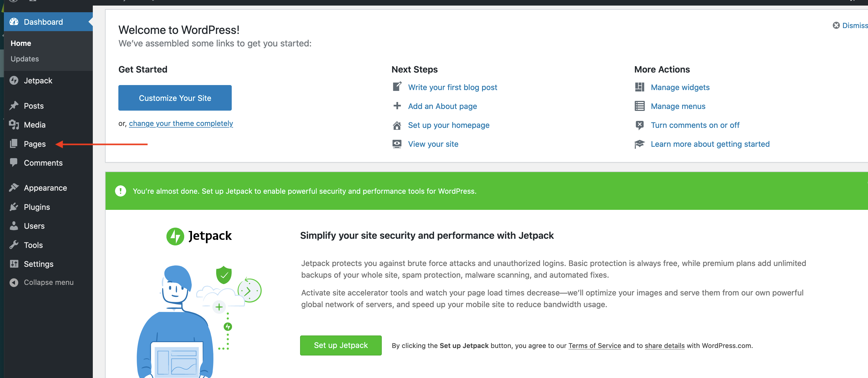The image size is (868, 378).
Task: Click the plus icon beside Add an About page
Action: [397, 106]
